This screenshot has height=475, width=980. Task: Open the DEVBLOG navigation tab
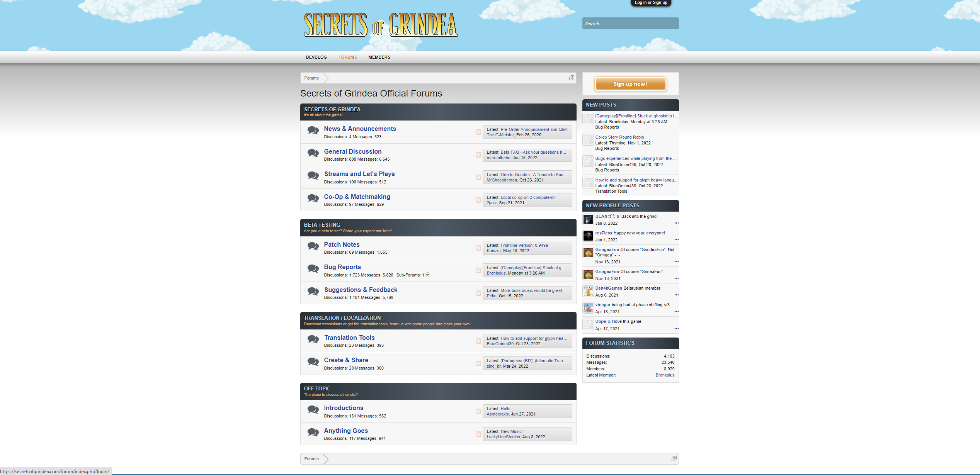pyautogui.click(x=316, y=57)
